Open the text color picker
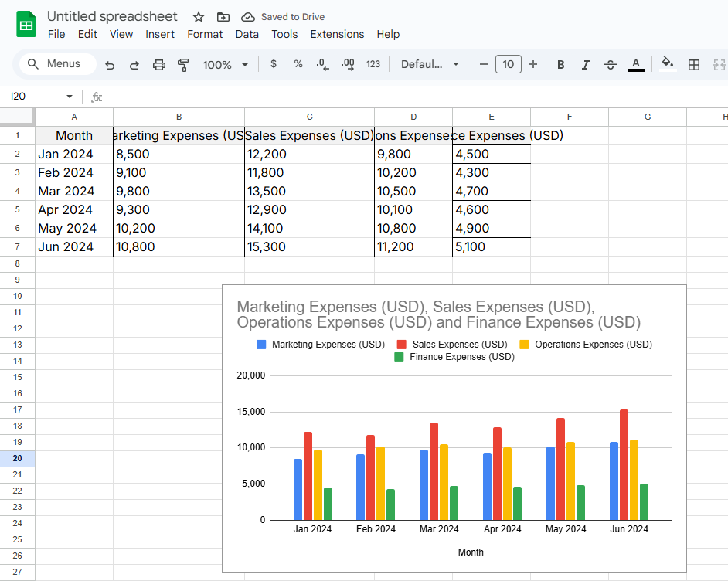This screenshot has width=728, height=581. [x=636, y=65]
